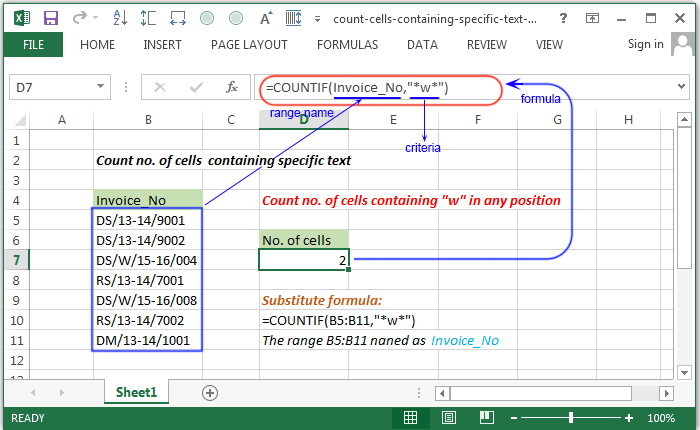Switch to Normal view in status bar
This screenshot has height=430, width=700.
(x=410, y=417)
